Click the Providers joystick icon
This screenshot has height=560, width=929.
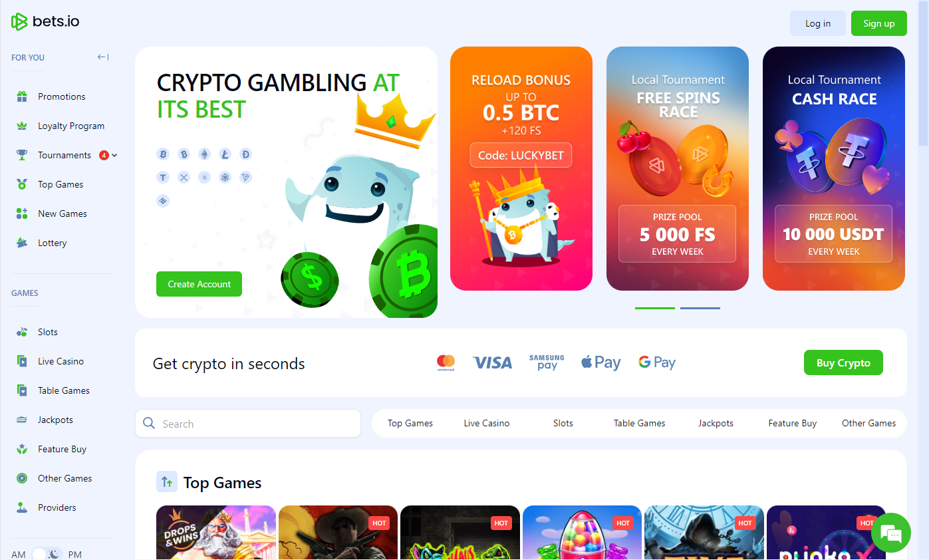[22, 507]
